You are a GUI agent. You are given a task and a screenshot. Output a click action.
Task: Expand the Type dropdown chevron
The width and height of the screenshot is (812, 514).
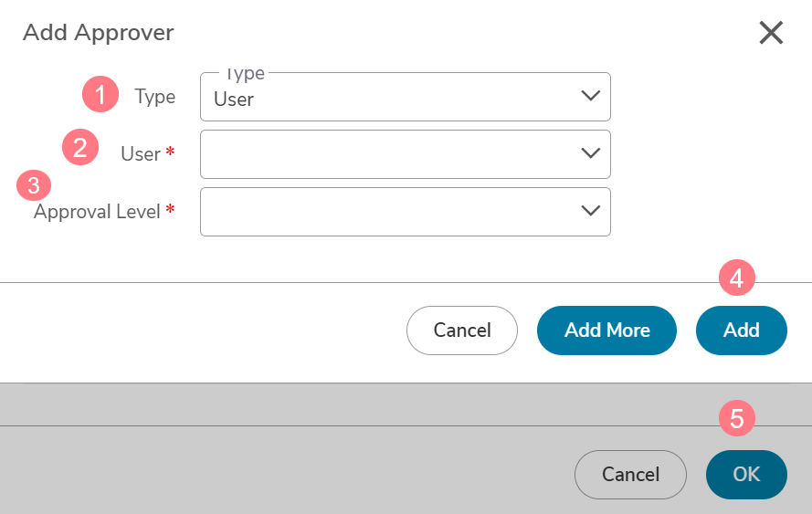point(590,96)
